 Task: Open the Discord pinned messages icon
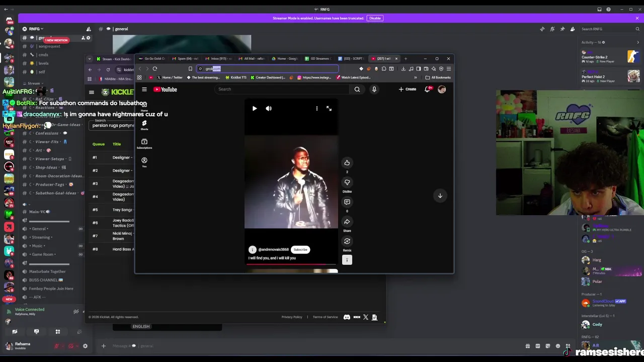tap(562, 29)
